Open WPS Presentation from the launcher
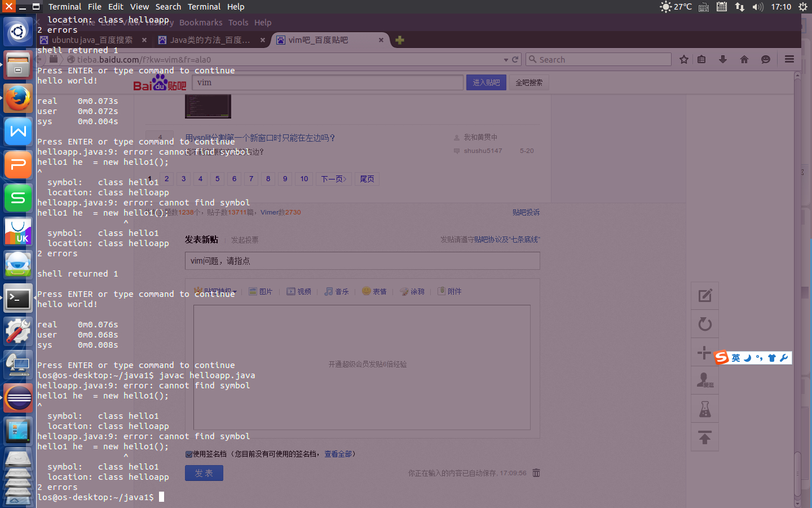The height and width of the screenshot is (508, 812). [x=18, y=165]
